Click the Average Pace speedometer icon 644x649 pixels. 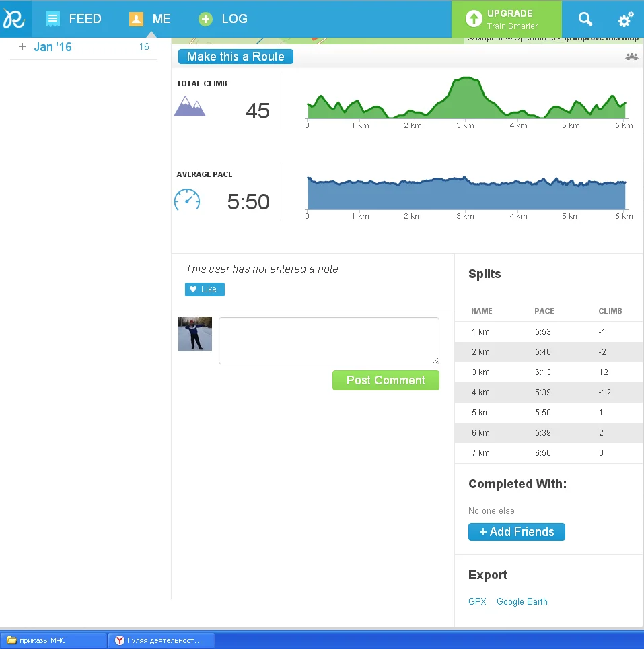click(x=187, y=201)
